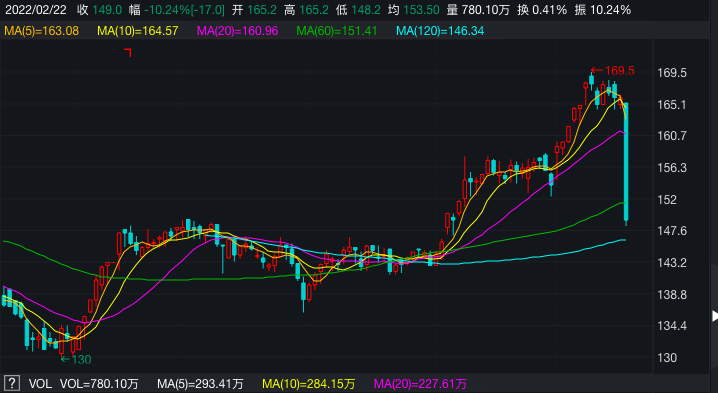
Task: Expand the side panel arrow at right edge
Action: pos(715,316)
